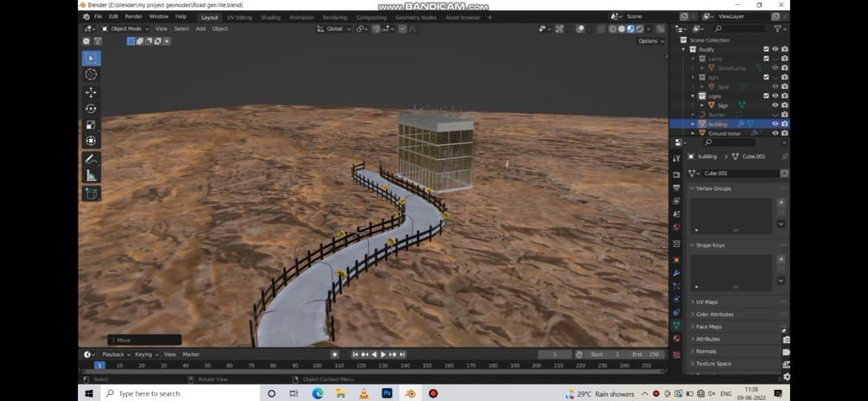The image size is (868, 401).
Task: Activate the Transform tool
Action: pyautogui.click(x=92, y=141)
